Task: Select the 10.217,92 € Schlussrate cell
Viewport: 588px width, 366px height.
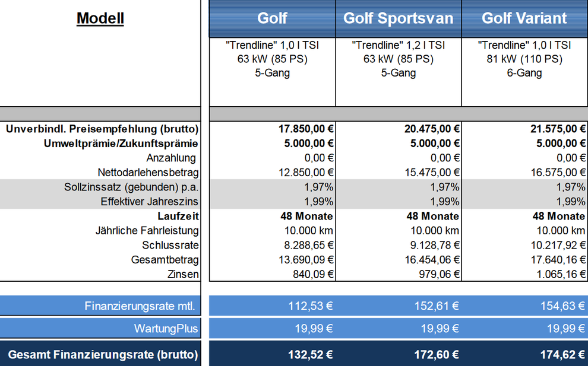Action: (x=558, y=245)
